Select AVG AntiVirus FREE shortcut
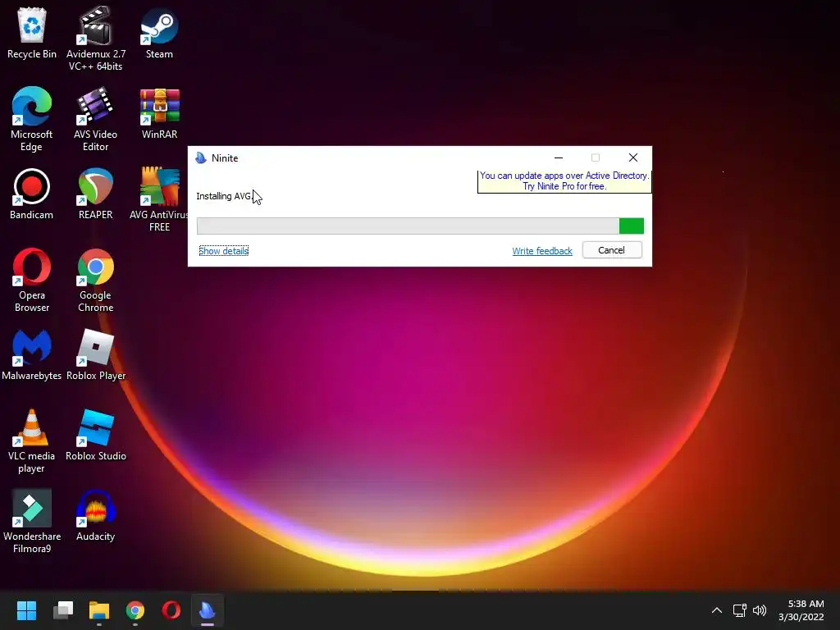The width and height of the screenshot is (840, 630). [x=159, y=199]
